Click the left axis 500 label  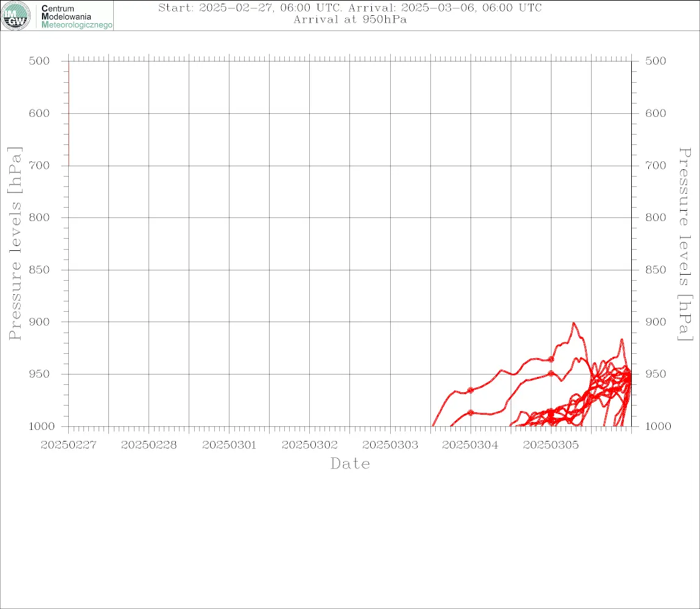pos(40,61)
